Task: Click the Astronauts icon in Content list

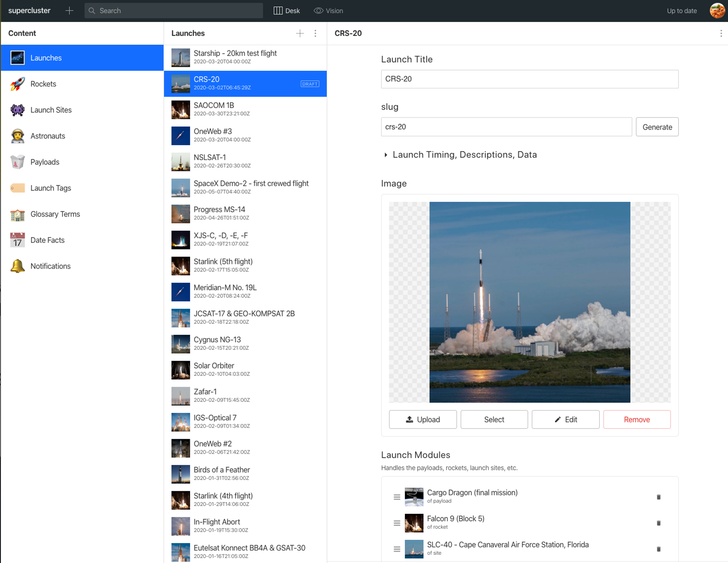Action: click(17, 136)
